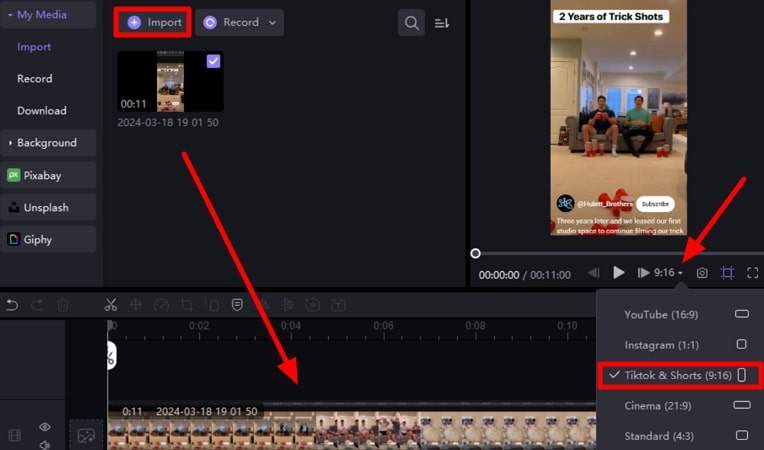Open the media search magnifier
This screenshot has height=450, width=764.
pos(411,23)
